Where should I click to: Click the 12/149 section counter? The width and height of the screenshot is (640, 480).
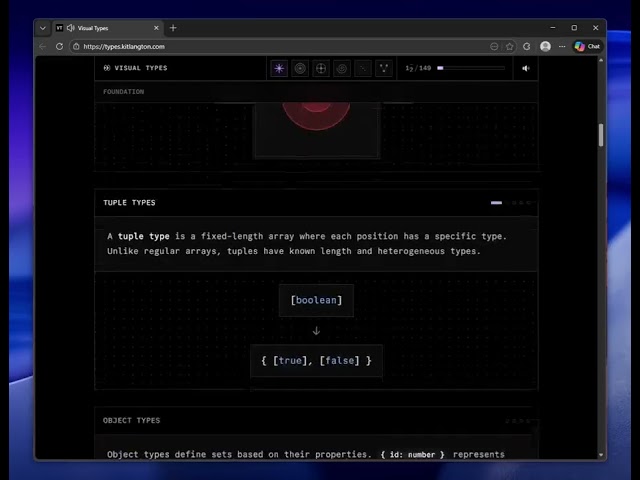point(418,68)
